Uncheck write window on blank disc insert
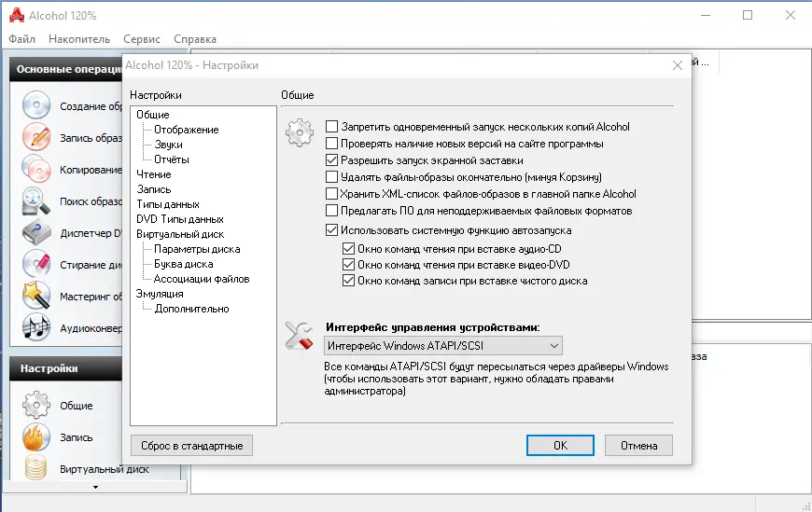The width and height of the screenshot is (812, 512). 348,281
